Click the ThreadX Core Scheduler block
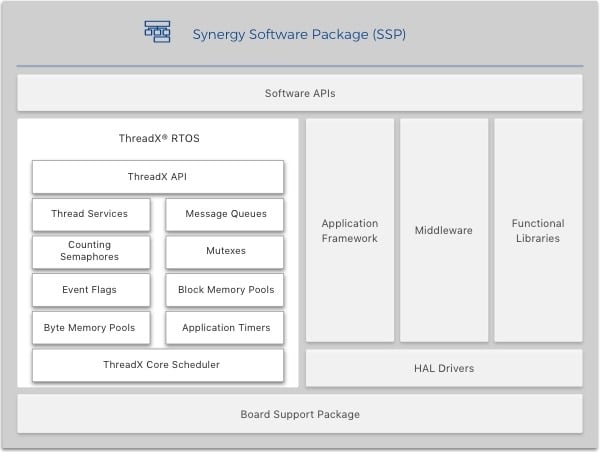The width and height of the screenshot is (600, 452). pos(158,365)
